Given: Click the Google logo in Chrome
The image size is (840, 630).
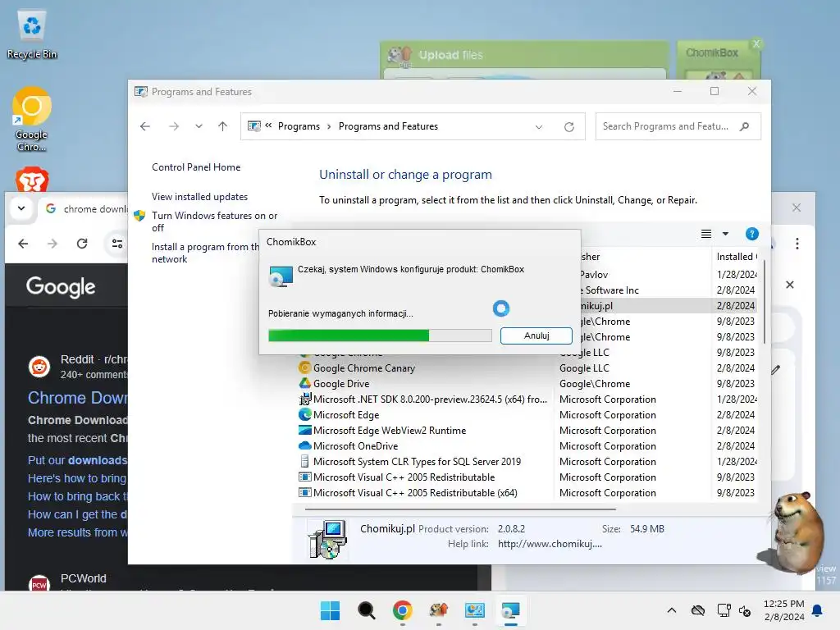Looking at the screenshot, I should [x=61, y=287].
